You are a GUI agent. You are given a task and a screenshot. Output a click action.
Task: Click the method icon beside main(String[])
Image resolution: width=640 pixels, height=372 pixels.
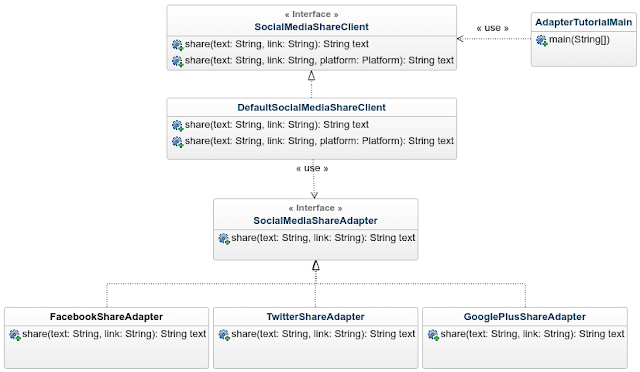[x=542, y=40]
